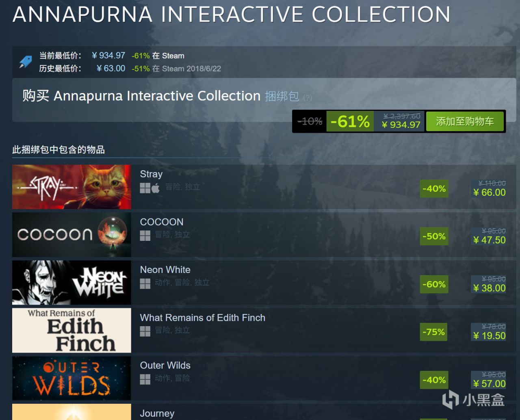Click the Outer Wilds logo thumbnail
The height and width of the screenshot is (420, 520).
click(71, 378)
